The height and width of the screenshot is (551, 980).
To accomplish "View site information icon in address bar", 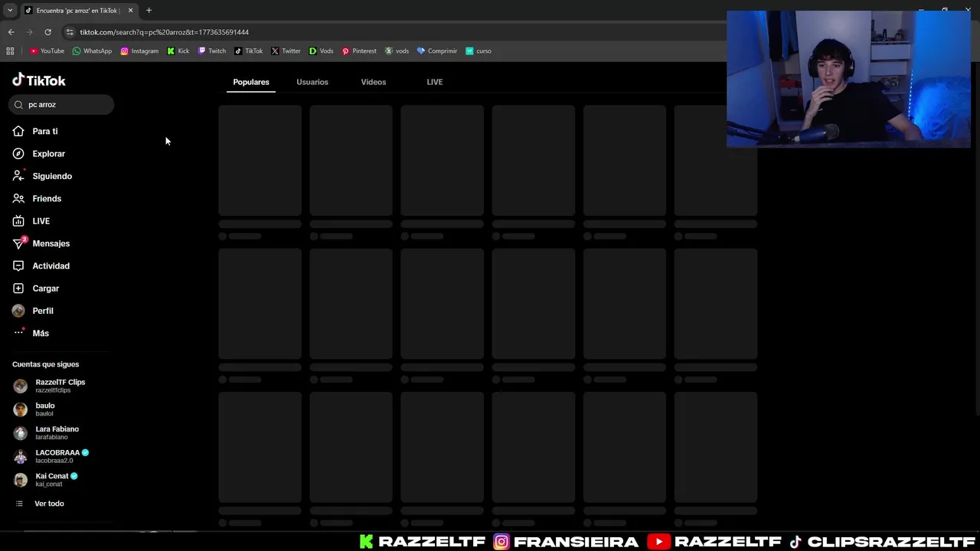I will coord(70,32).
